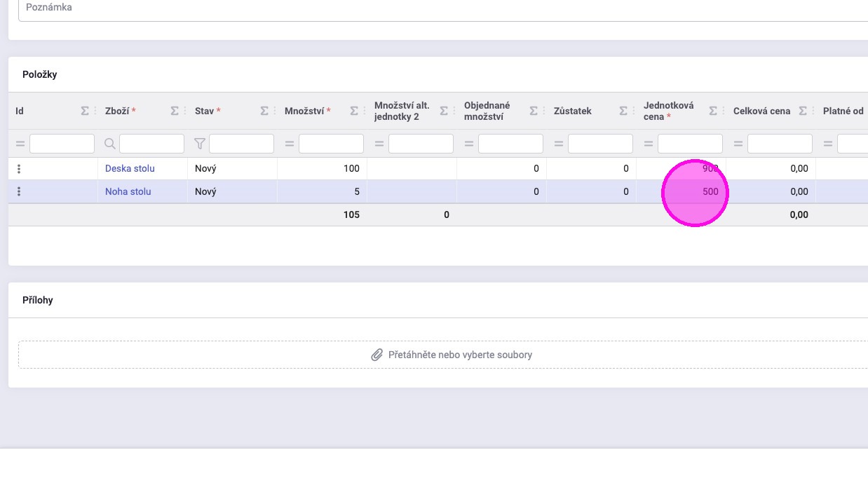Viewport: 868px width, 485px height.
Task: Open the row menu for Deska stolu
Action: coord(19,168)
